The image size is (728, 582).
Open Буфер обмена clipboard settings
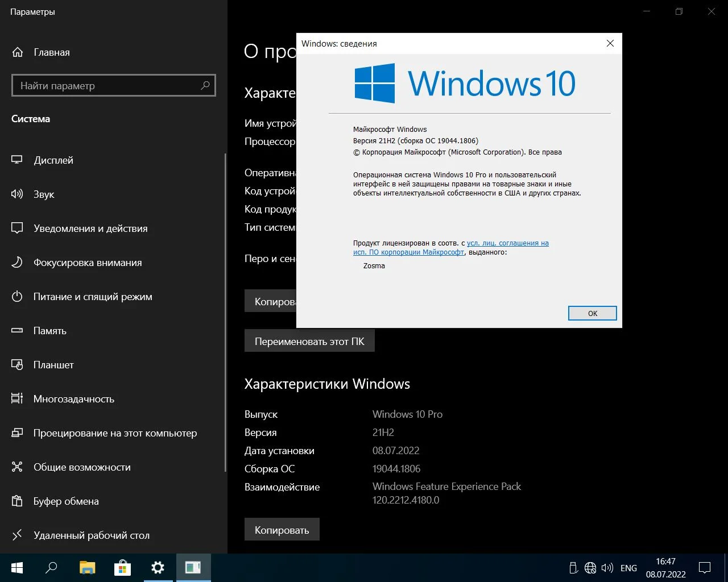click(x=66, y=501)
